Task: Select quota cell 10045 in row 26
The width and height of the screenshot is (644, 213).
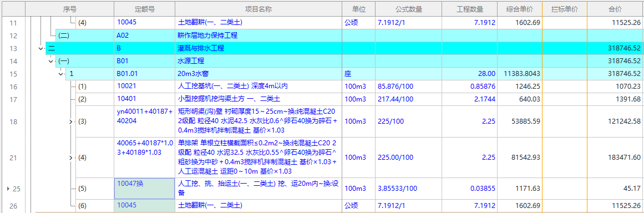Action: (145, 206)
